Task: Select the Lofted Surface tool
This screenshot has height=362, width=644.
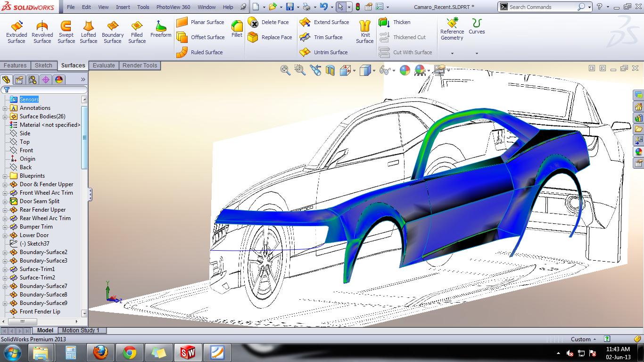Action: point(88,32)
